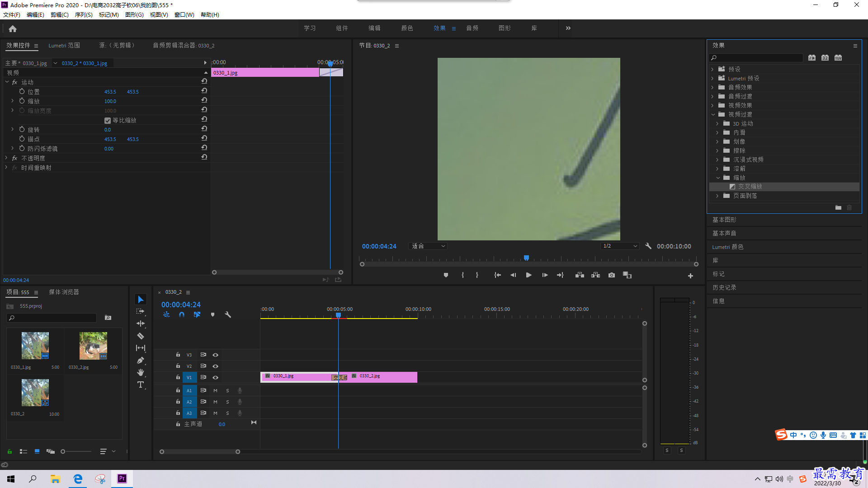Expand the 预设 folder
This screenshot has width=868, height=488.
point(712,69)
